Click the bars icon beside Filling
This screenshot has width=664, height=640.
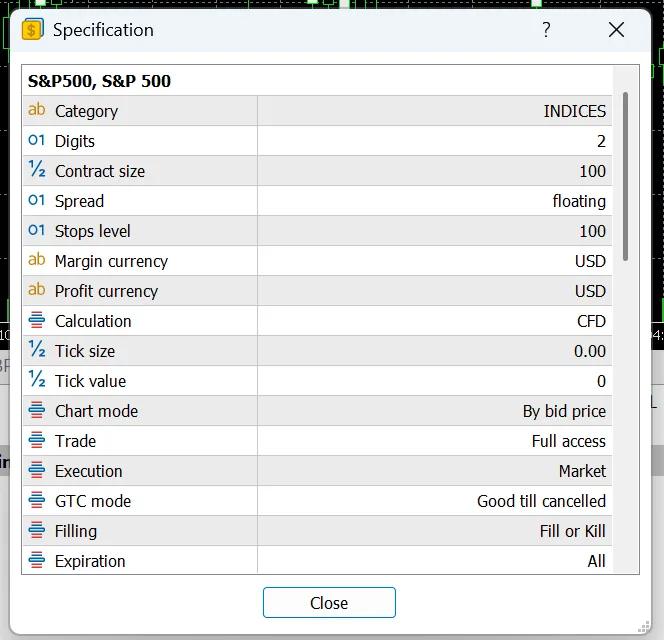click(36, 530)
